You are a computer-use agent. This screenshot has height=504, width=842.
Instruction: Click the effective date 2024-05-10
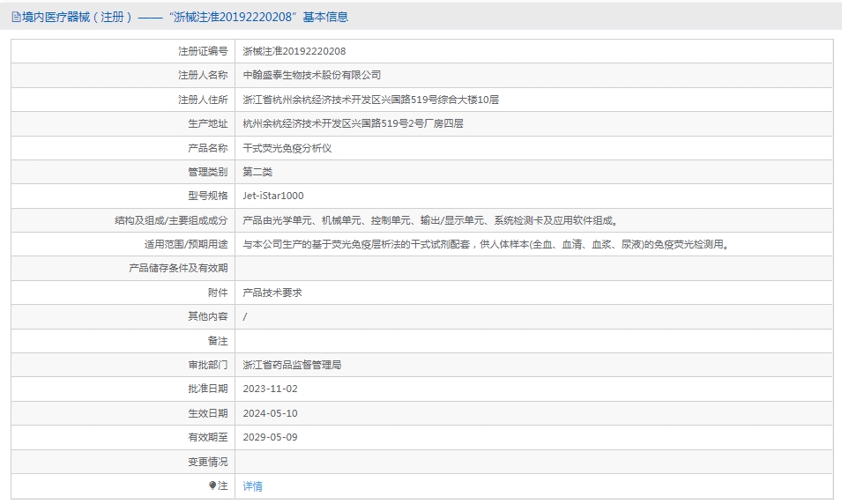[270, 413]
